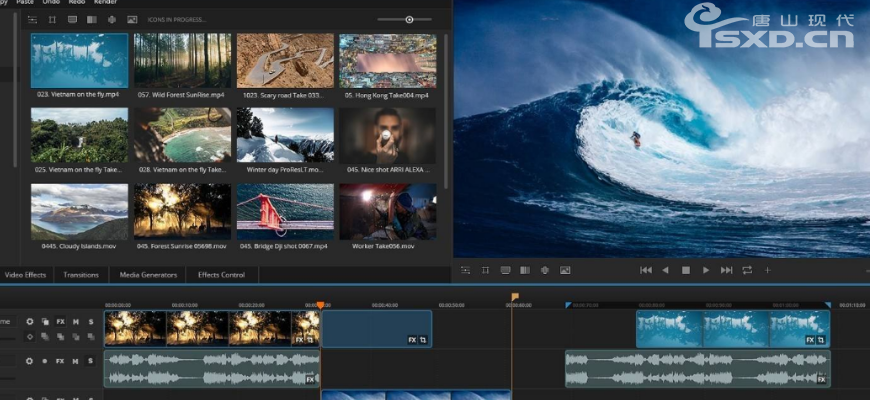Image resolution: width=870 pixels, height=400 pixels.
Task: Solo the first video track with S
Action: 90,322
